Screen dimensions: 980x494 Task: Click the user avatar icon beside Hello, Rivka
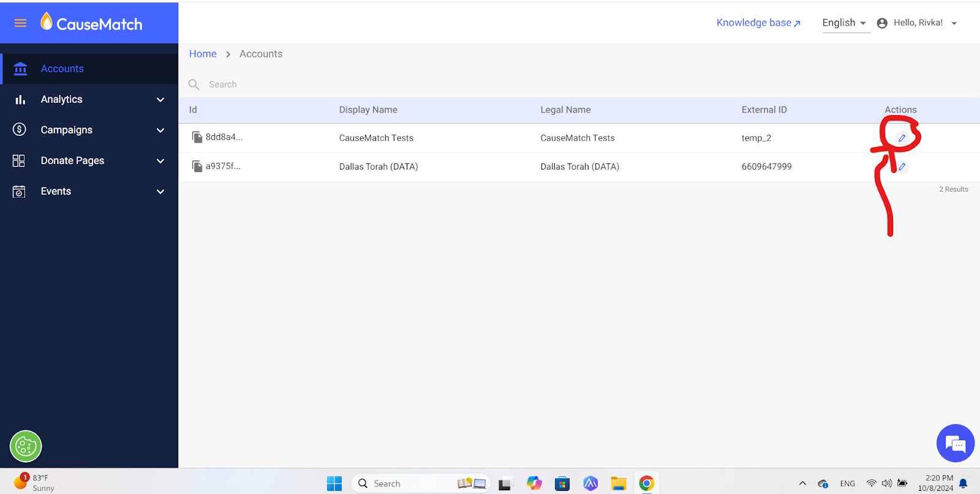(x=882, y=23)
